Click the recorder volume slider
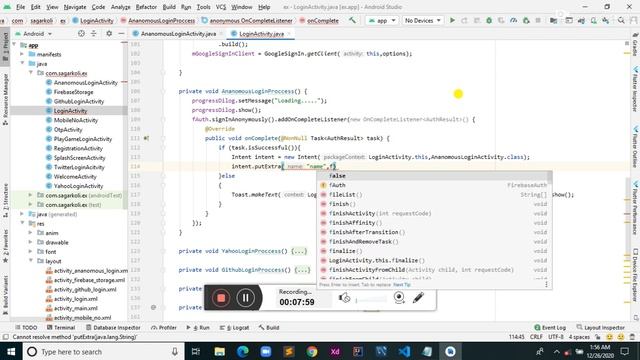Screen dimensions: 640x360 371,300
